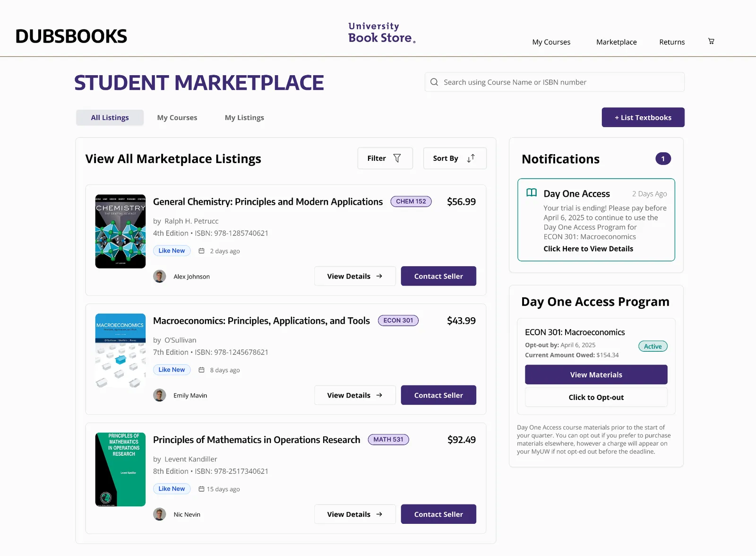Viewport: 756px width, 556px height.
Task: Click ISBN: 978-2517340621 text
Action: coord(232,472)
